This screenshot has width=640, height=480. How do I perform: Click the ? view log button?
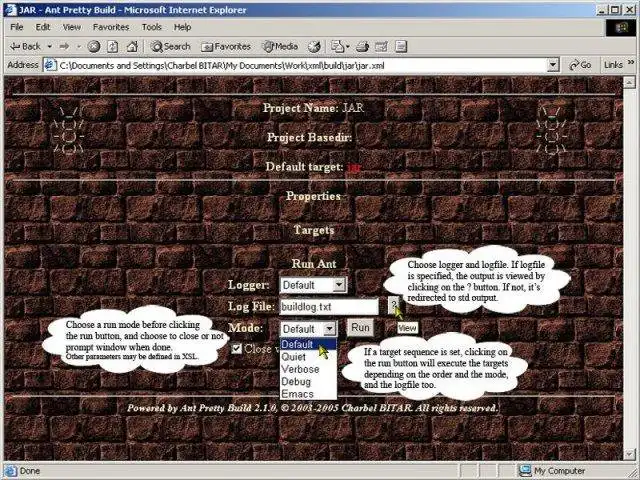tap(393, 305)
